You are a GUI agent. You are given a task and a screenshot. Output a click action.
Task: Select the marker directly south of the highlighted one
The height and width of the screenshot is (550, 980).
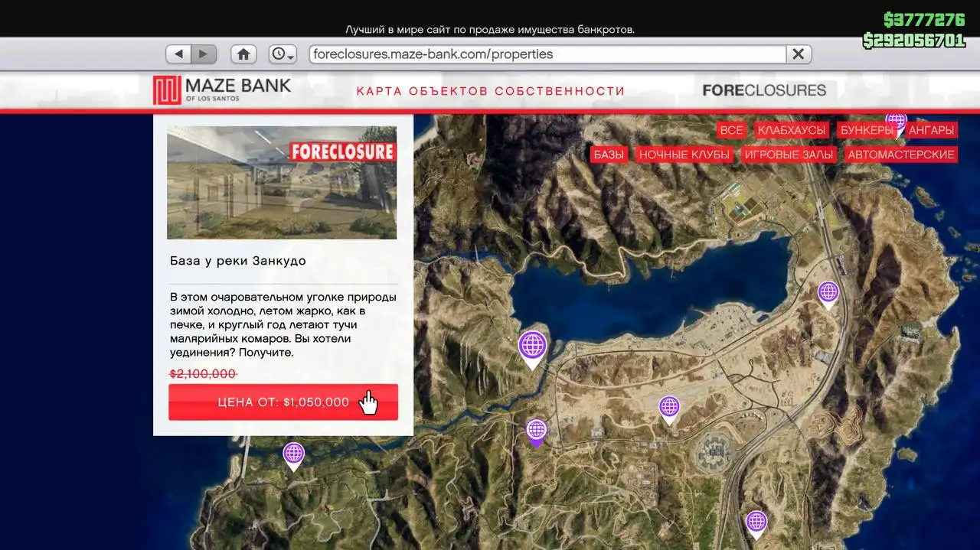point(536,432)
